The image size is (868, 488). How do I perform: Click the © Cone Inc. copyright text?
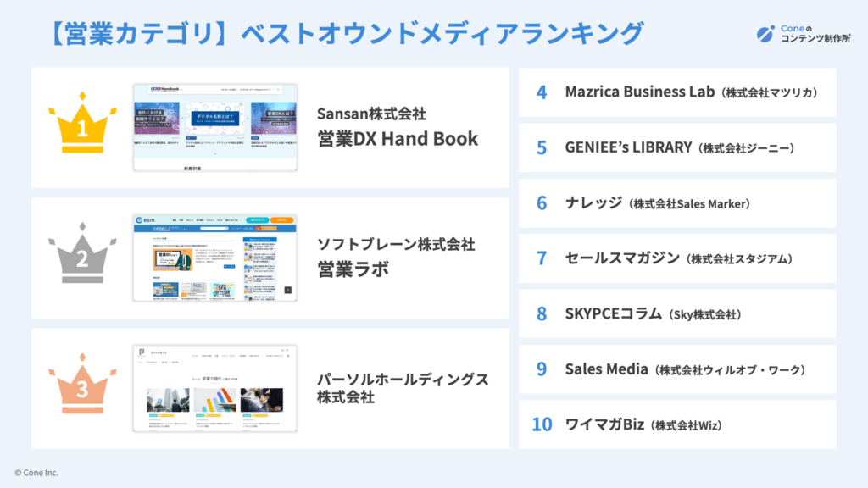(x=36, y=473)
